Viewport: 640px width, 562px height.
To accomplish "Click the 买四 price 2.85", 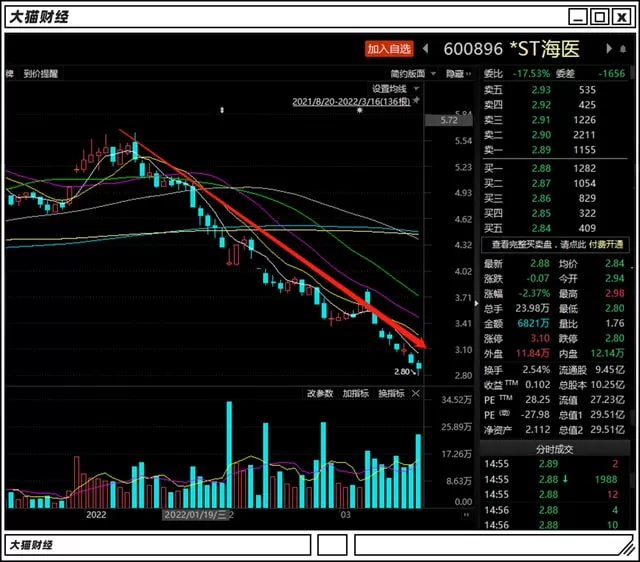I will [541, 213].
